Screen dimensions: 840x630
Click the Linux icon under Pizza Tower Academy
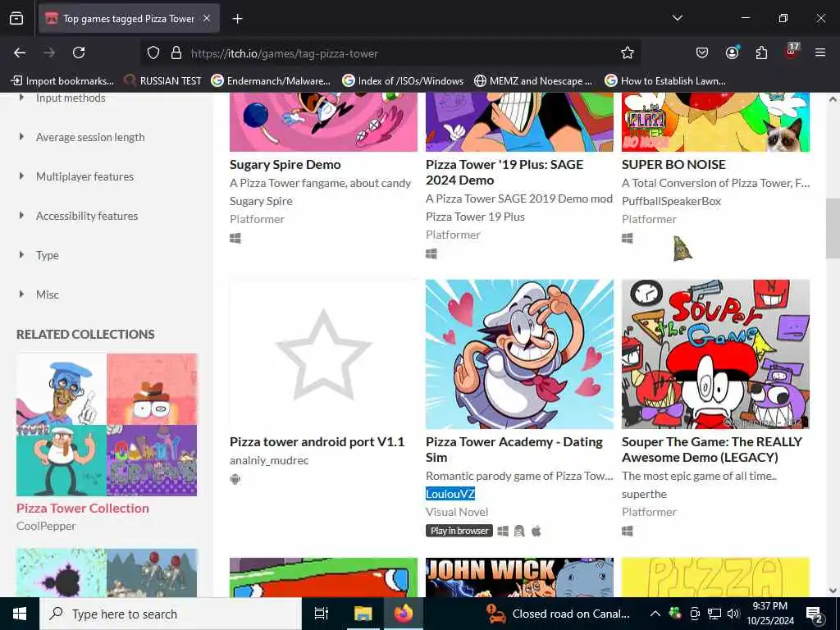point(518,531)
